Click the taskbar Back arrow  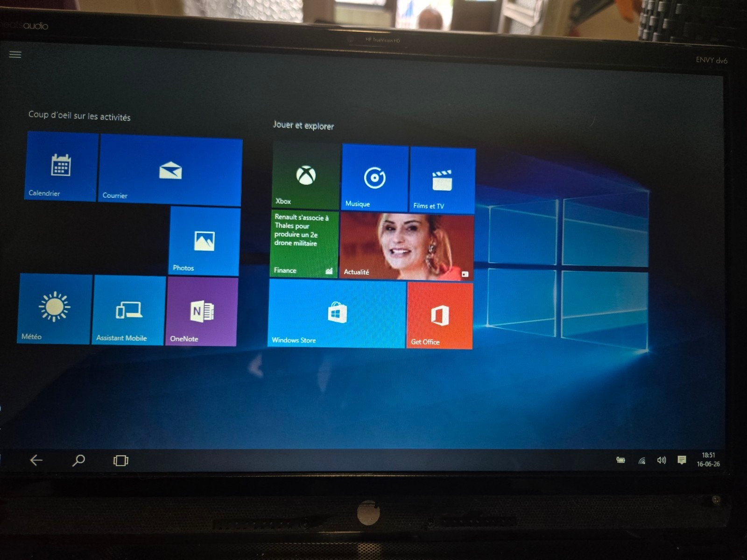pos(36,460)
